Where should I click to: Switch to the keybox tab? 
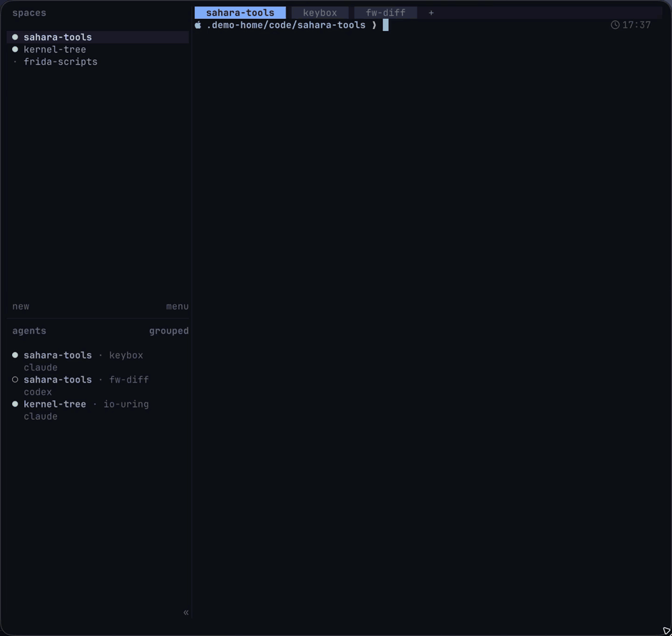click(320, 13)
